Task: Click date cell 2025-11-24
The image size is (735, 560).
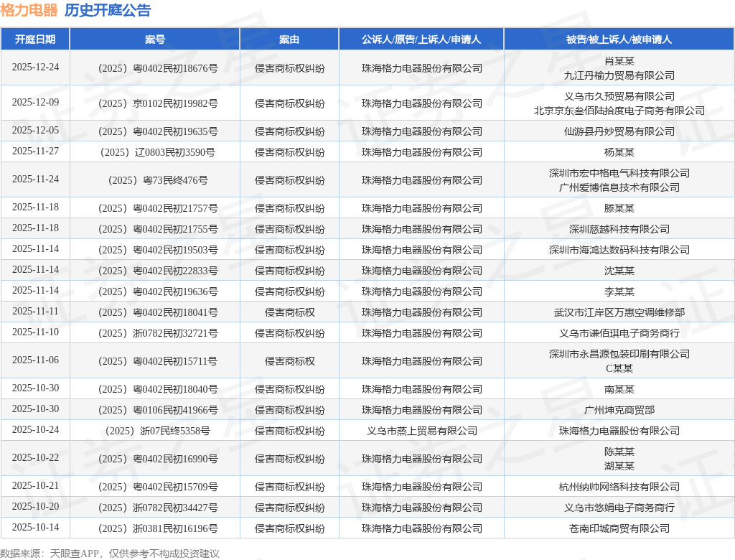Action: tap(36, 179)
